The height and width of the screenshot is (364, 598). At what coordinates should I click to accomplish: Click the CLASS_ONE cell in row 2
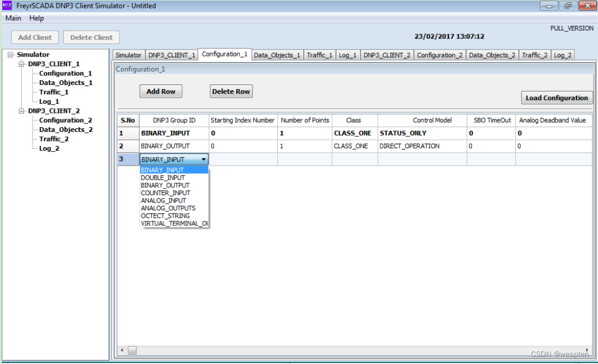tap(354, 146)
